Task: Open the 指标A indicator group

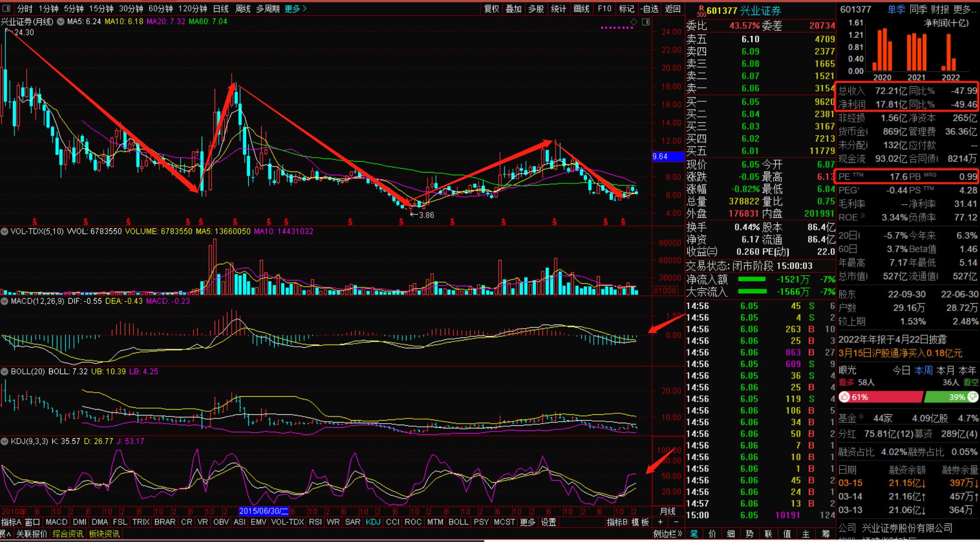Action: [x=11, y=522]
